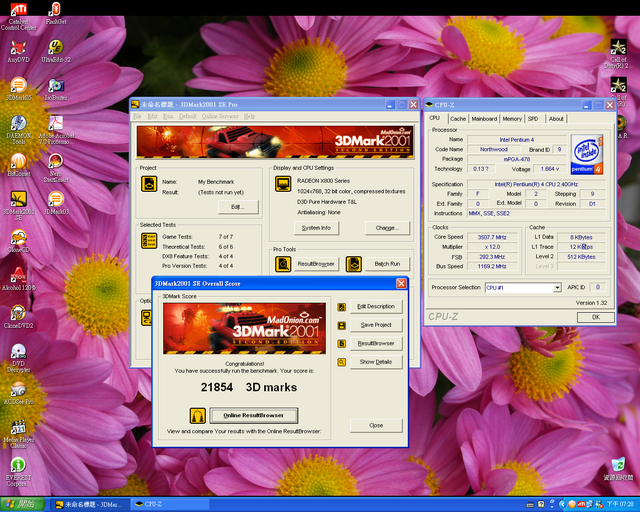Switch to the CPU-Z taskbar button
The height and width of the screenshot is (512, 640).
click(x=171, y=505)
